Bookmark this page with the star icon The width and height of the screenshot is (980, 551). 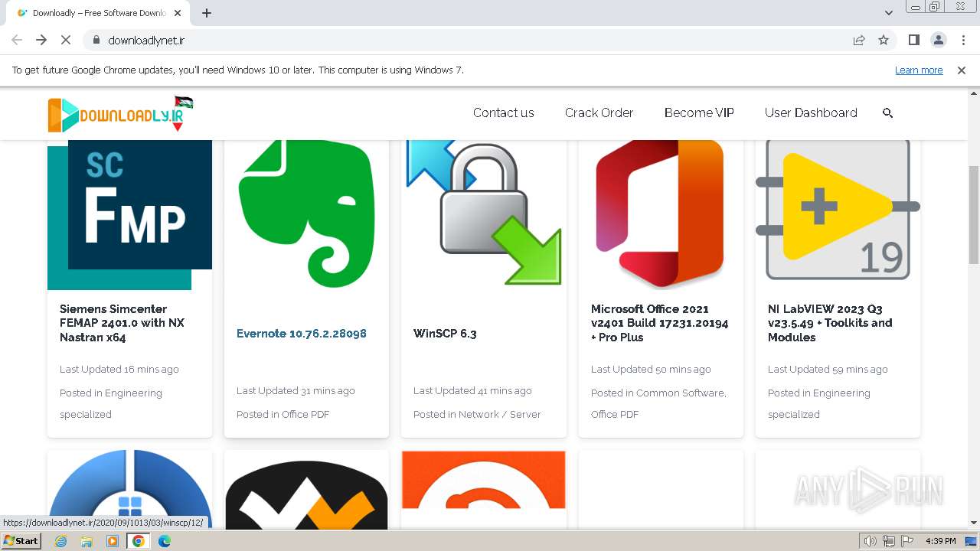(x=884, y=40)
